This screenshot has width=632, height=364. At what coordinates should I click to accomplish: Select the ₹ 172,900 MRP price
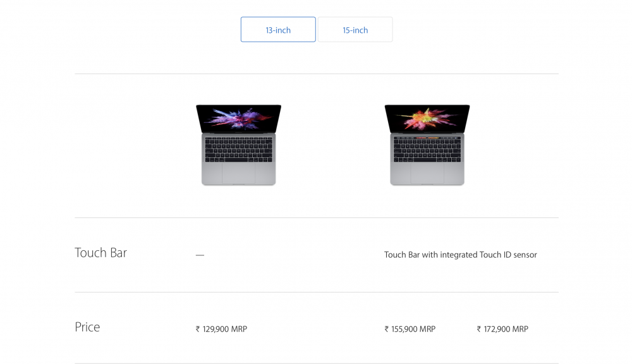(x=502, y=329)
